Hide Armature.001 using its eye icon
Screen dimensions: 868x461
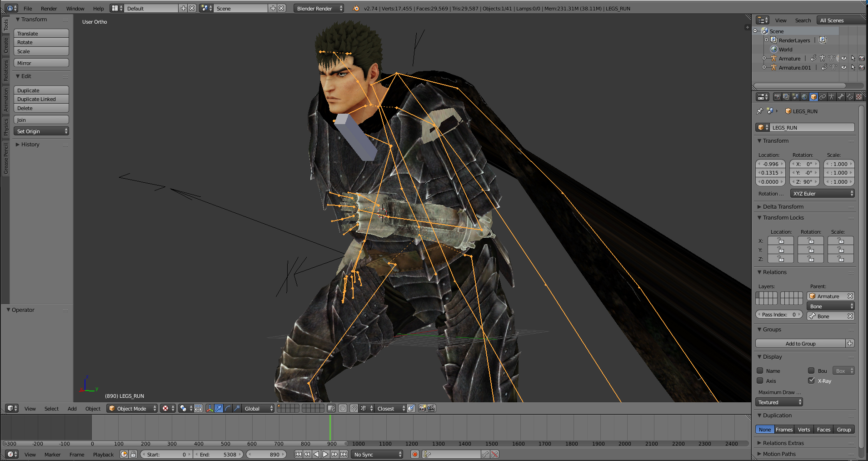tap(844, 67)
